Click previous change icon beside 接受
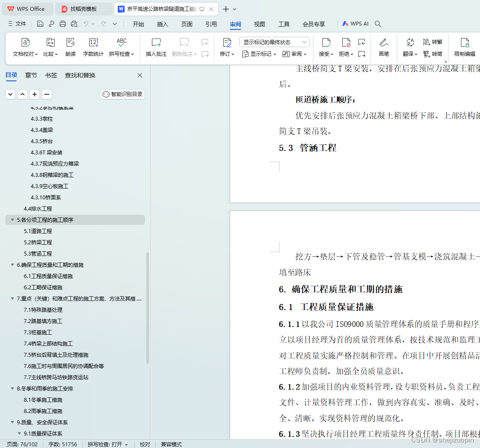 (362, 42)
